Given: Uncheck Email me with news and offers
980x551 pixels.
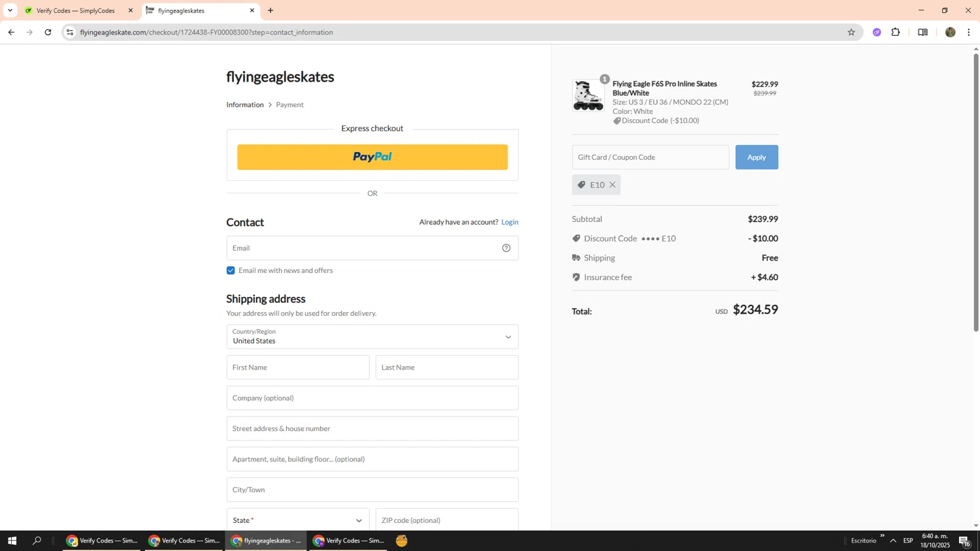Looking at the screenshot, I should click(231, 270).
